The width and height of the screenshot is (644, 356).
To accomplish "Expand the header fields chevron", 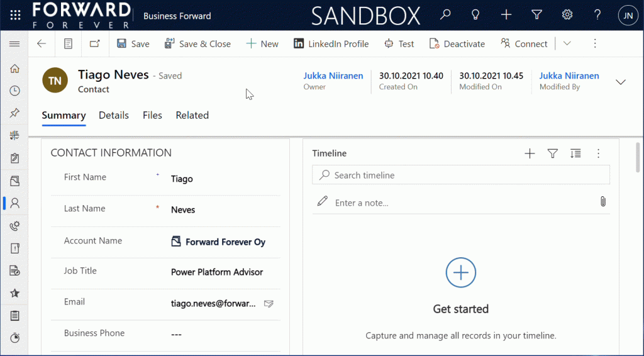I will 621,82.
